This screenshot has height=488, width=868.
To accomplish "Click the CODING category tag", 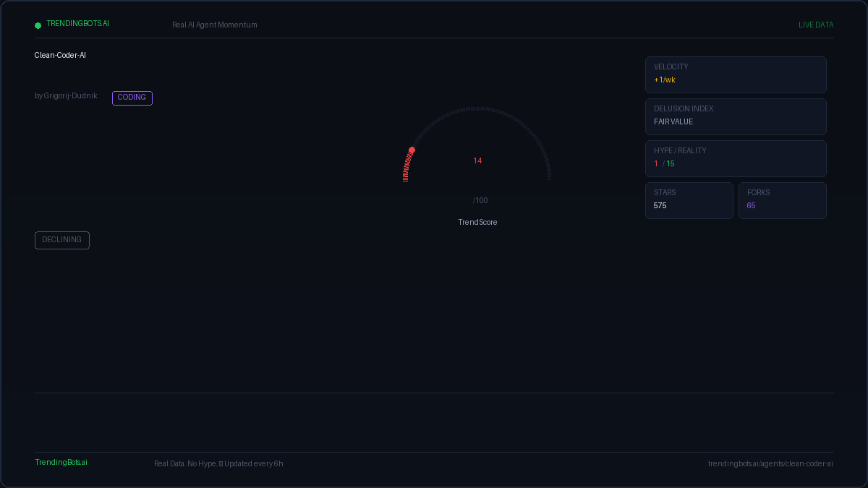I will 132,98.
